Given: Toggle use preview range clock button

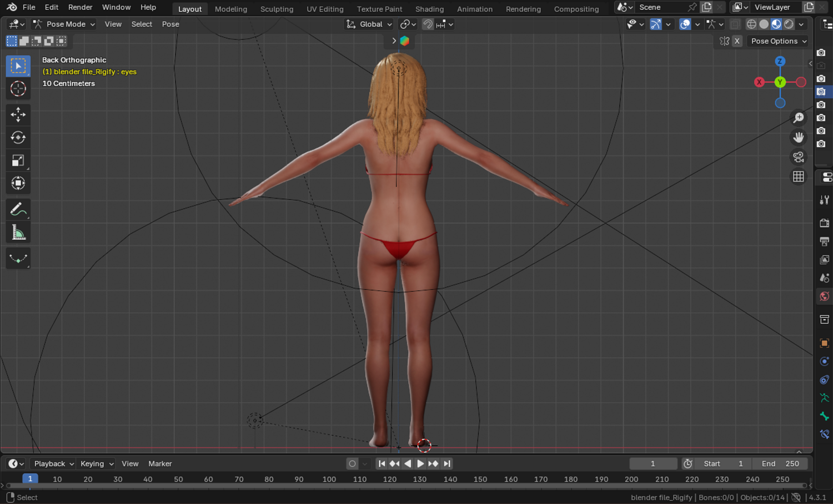Looking at the screenshot, I should pos(688,463).
